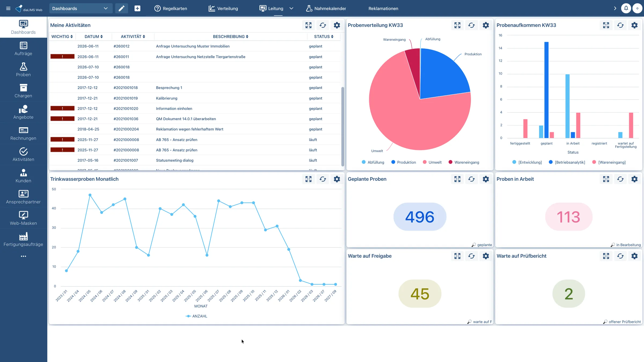Switch to the Regelkarten tab

point(171,8)
